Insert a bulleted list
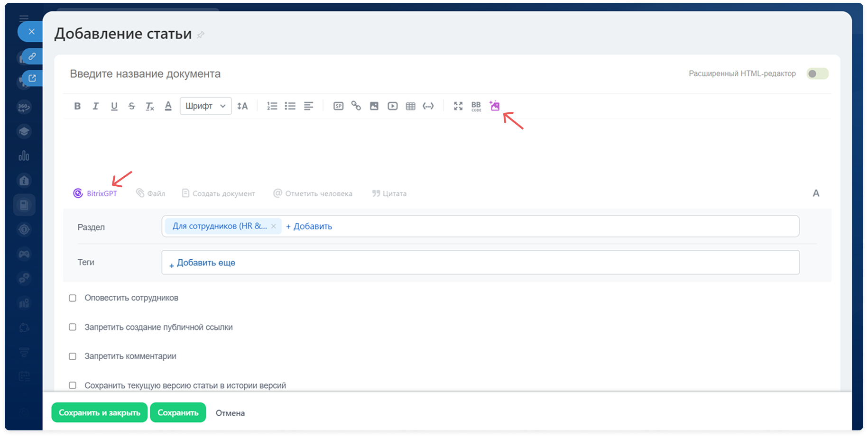868x437 pixels. (x=290, y=106)
